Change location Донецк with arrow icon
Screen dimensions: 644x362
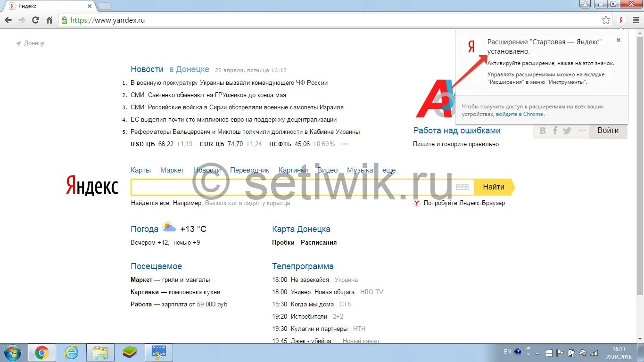click(x=30, y=43)
